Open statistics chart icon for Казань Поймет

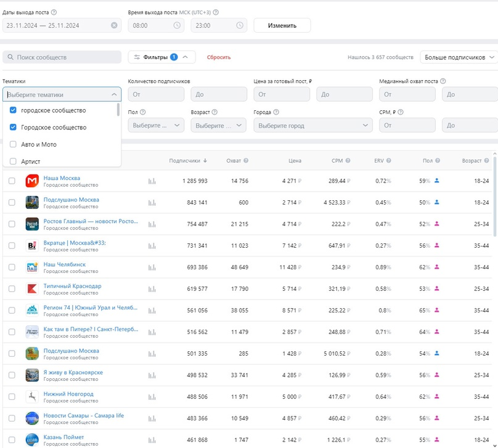click(x=152, y=441)
